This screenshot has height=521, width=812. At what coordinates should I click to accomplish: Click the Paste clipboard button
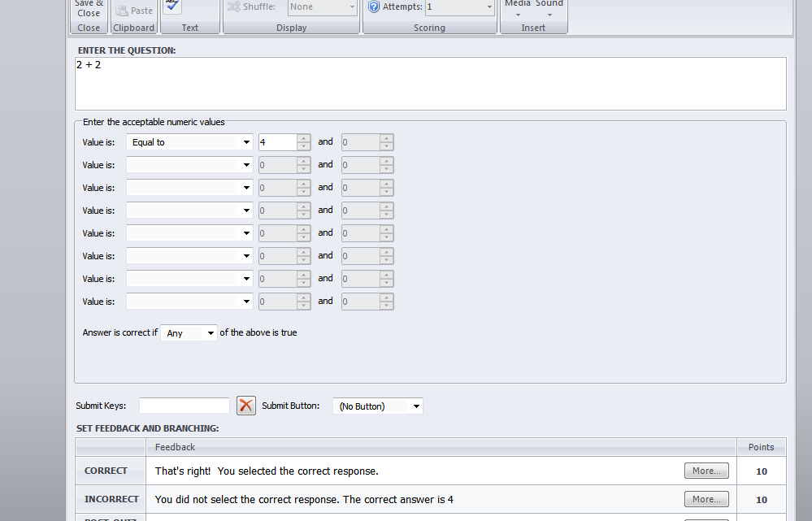134,10
